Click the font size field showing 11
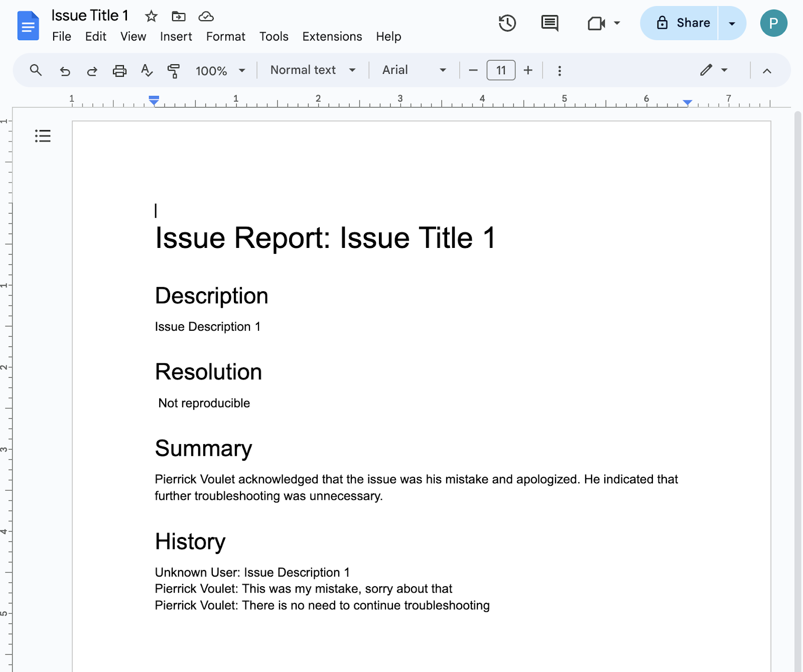Image resolution: width=803 pixels, height=672 pixels. tap(501, 70)
